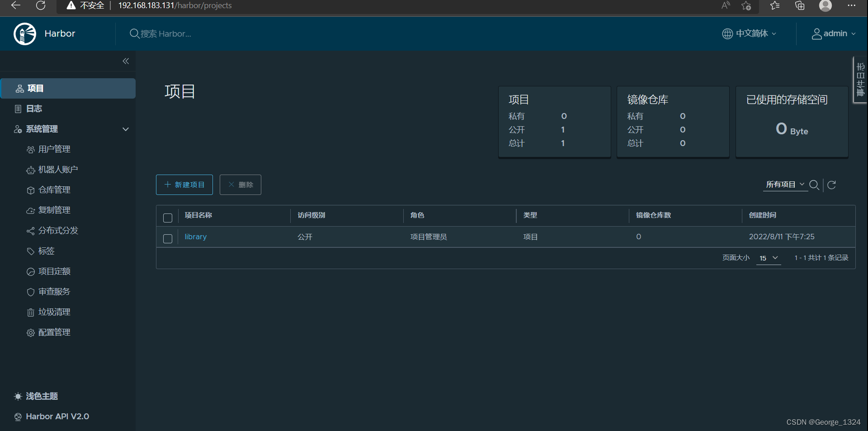Open the 所有项目 filter dropdown

pos(785,185)
